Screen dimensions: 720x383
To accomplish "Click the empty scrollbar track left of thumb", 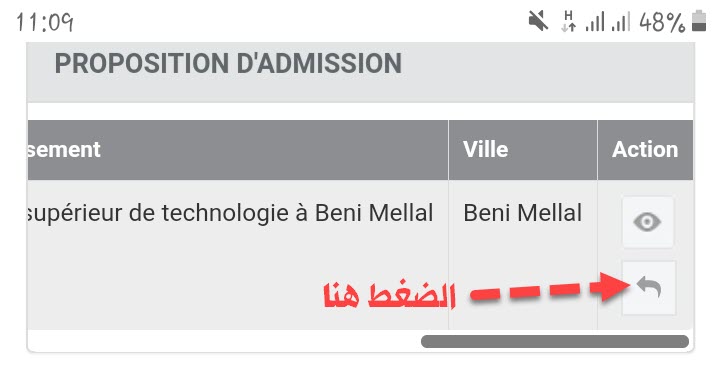I will (224, 341).
